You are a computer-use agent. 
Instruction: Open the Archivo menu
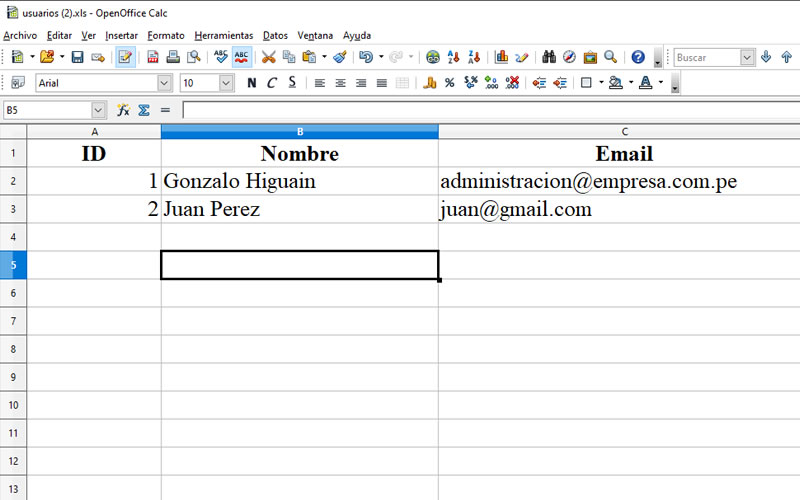(20, 35)
